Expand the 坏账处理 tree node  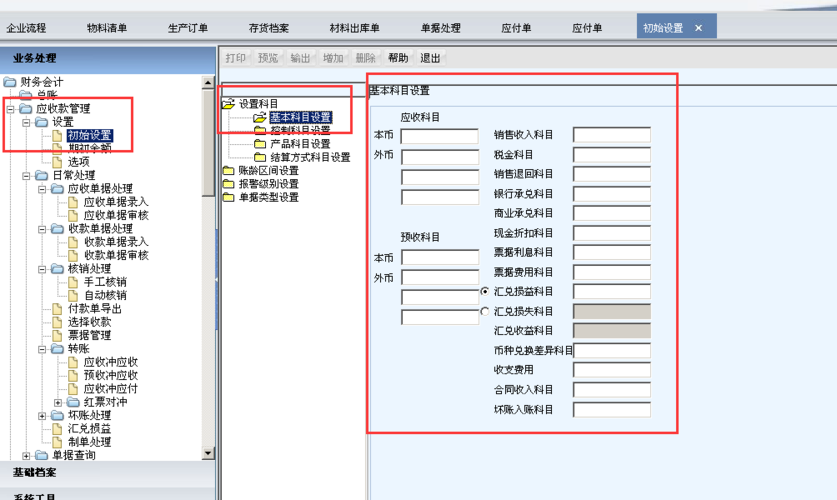tap(42, 416)
